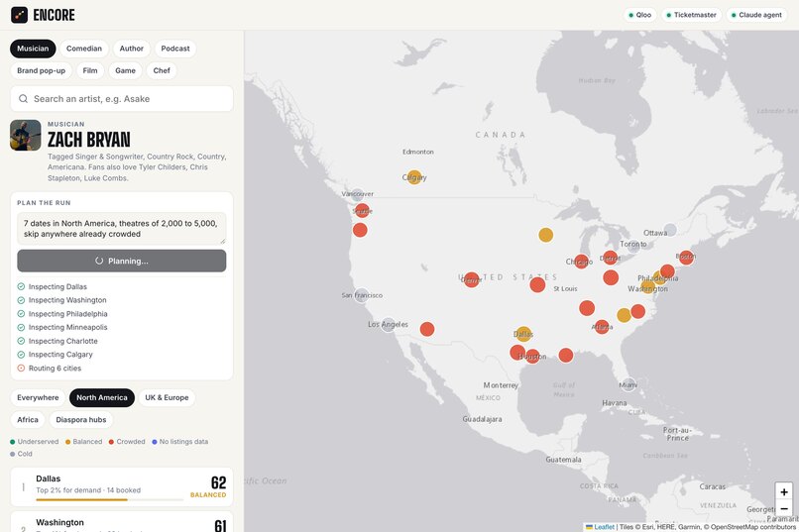This screenshot has width=799, height=532.
Task: Click the Dallas balanced map marker
Action: (x=523, y=334)
